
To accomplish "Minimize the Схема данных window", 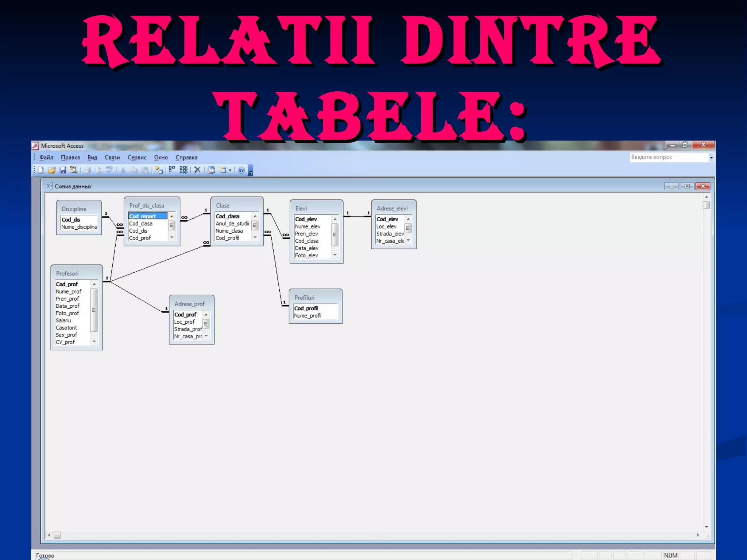I will pos(671,186).
